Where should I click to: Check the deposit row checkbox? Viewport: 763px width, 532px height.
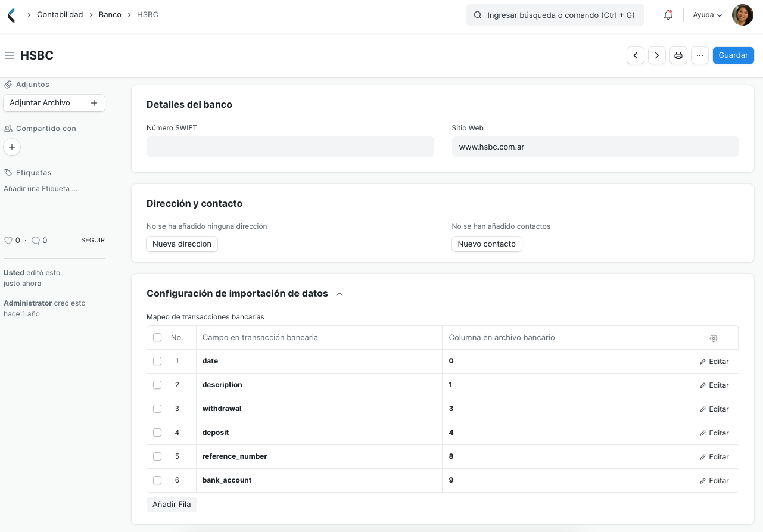pos(157,433)
